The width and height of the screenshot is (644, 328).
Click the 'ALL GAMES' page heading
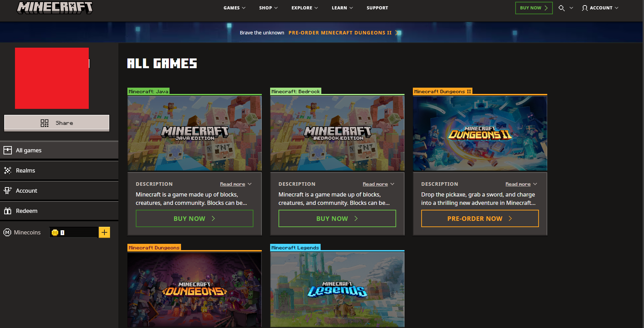coord(162,64)
